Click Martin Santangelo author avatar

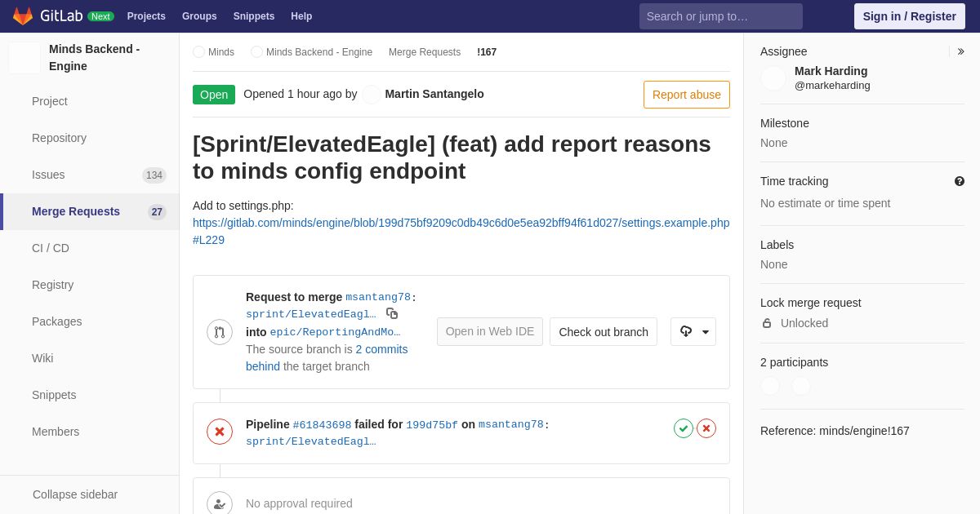[372, 95]
